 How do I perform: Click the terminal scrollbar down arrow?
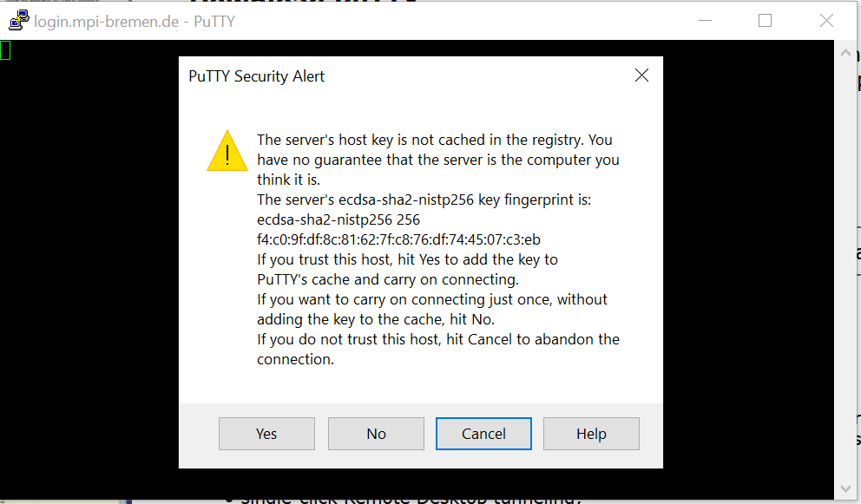point(845,488)
